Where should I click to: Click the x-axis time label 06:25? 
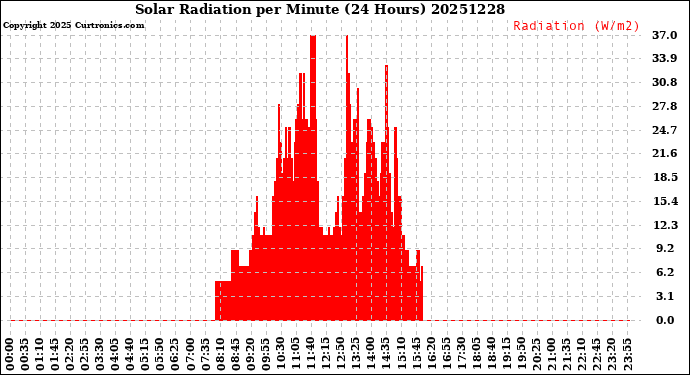(176, 355)
